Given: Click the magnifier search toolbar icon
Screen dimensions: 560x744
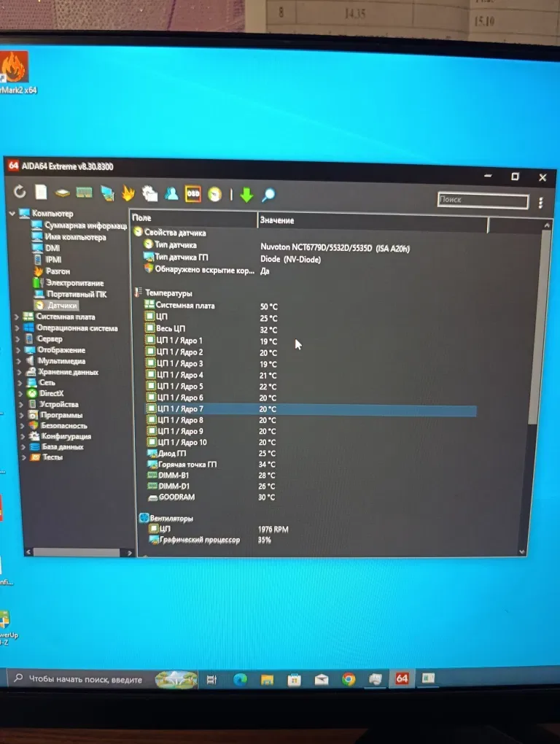Looking at the screenshot, I should pos(268,195).
